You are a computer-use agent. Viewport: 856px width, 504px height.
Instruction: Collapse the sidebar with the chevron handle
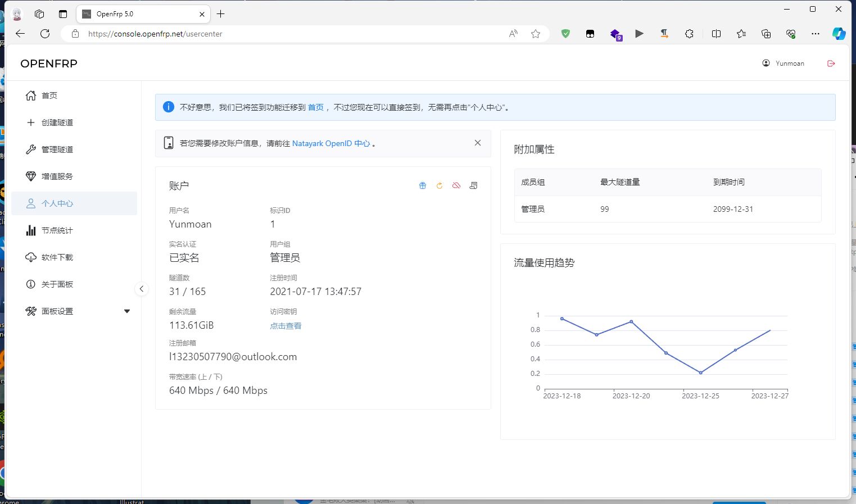[142, 289]
